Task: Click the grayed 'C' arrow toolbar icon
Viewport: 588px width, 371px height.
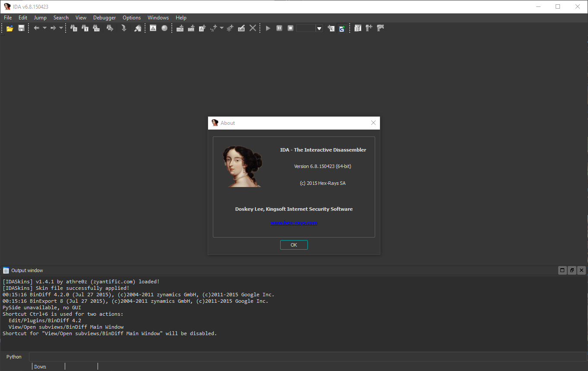Action: (331, 28)
